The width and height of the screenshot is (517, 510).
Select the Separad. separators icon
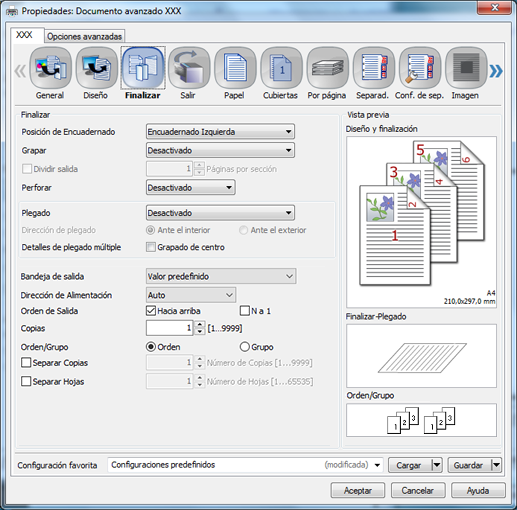tap(374, 68)
